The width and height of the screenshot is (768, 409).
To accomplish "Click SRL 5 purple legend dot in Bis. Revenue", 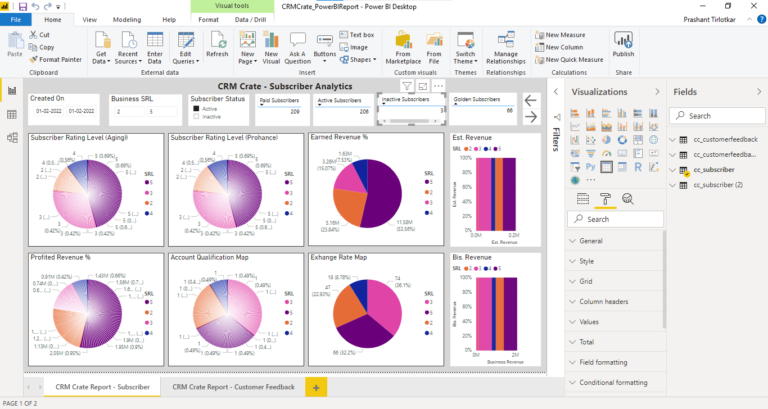I will point(495,268).
